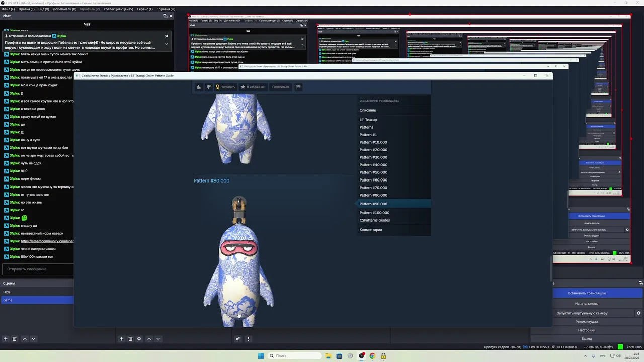644x362 pixels.
Task: Go to Описание in guide contents
Action: click(x=368, y=110)
